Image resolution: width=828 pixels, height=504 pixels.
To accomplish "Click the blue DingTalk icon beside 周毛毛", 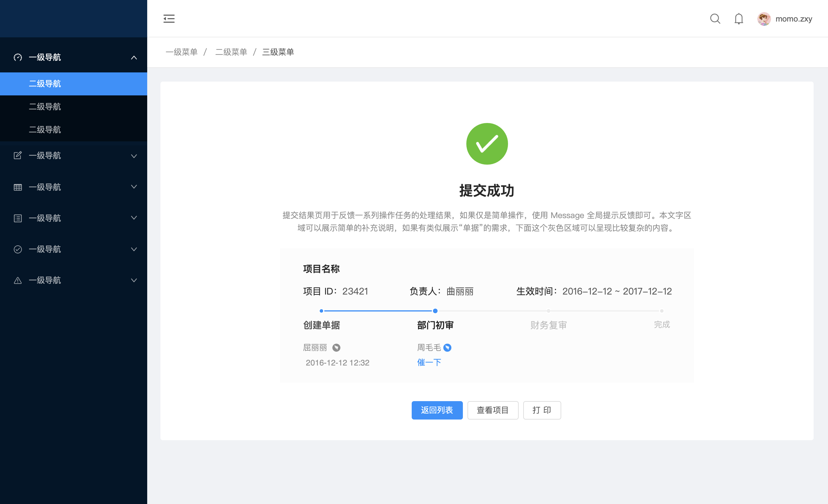I will (447, 347).
